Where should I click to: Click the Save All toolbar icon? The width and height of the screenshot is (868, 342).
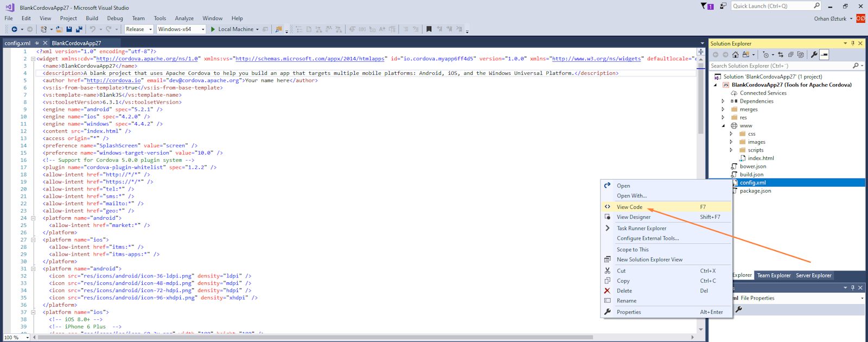[x=79, y=29]
